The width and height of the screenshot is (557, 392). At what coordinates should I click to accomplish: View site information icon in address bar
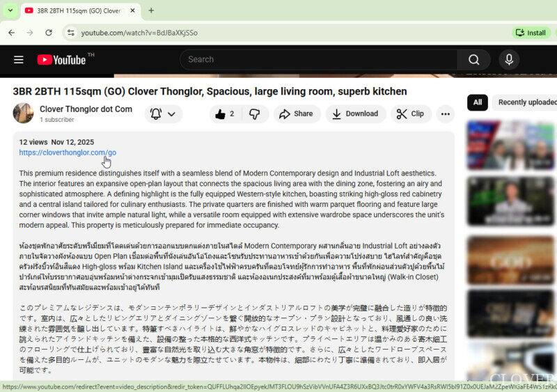[x=71, y=33]
